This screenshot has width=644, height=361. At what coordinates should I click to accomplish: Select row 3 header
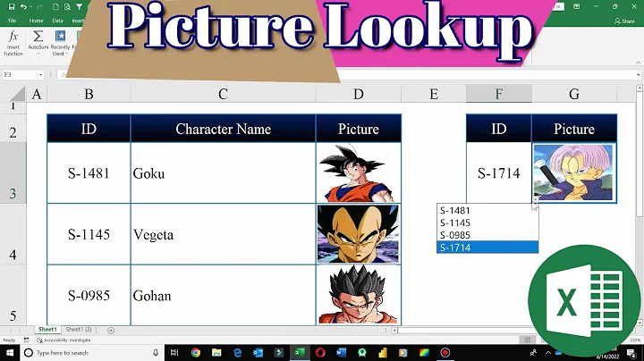tap(13, 172)
